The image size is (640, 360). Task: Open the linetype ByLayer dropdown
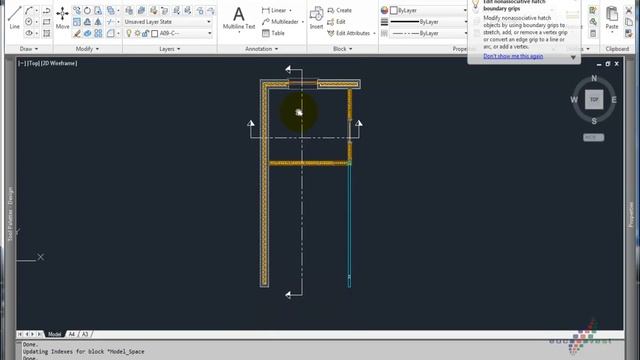(x=428, y=33)
